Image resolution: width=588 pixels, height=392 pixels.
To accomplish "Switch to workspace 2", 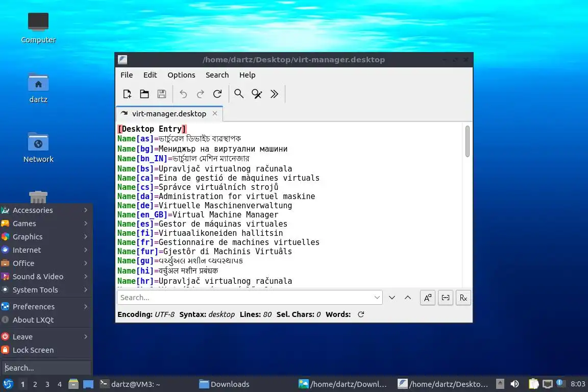I will [35, 384].
